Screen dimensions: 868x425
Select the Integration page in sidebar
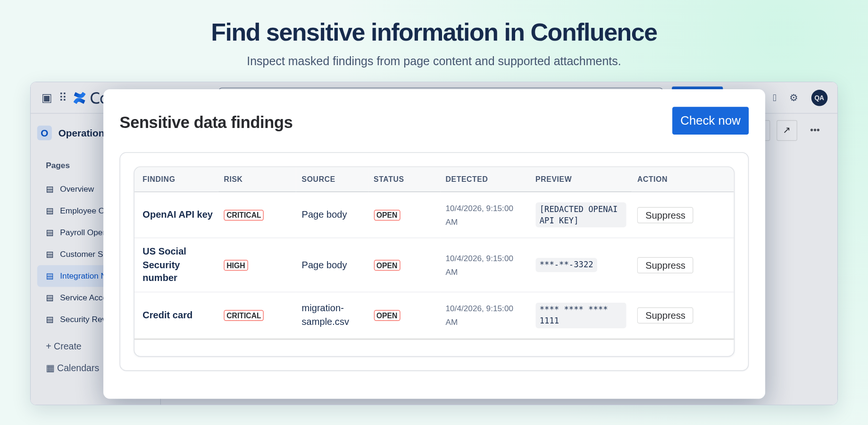point(71,276)
